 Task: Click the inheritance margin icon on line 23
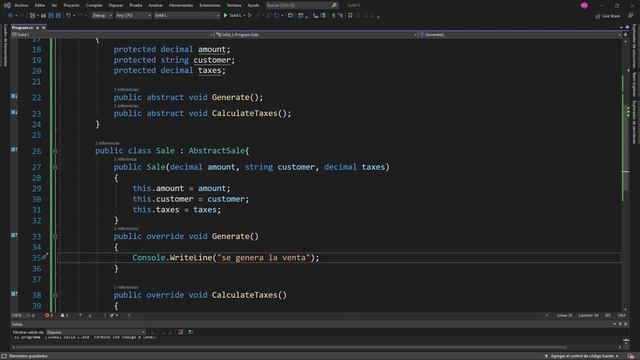[x=14, y=112]
